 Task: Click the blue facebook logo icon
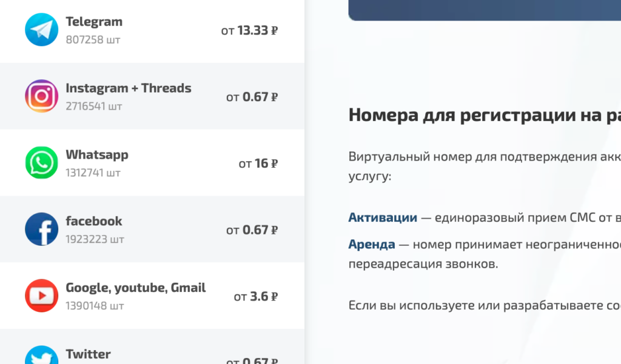tap(41, 230)
